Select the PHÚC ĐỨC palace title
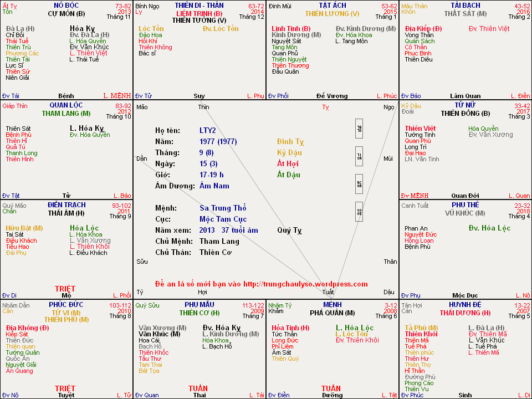The width and height of the screenshot is (532, 399). point(66,305)
